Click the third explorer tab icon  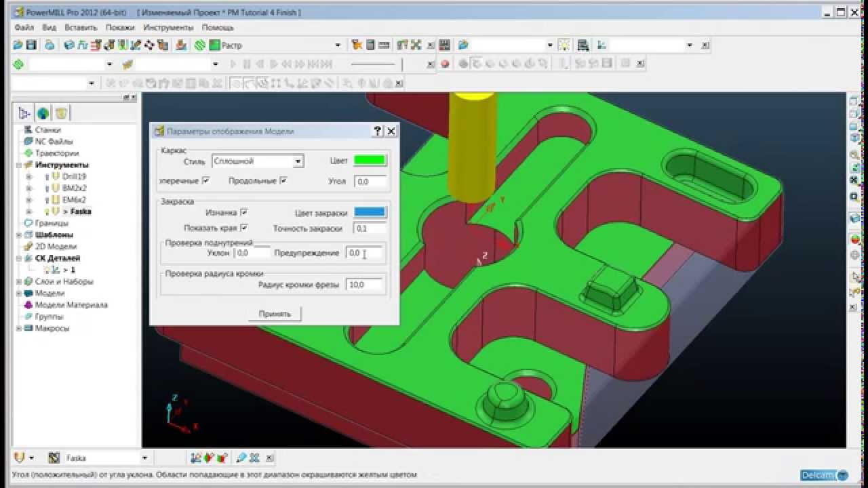(x=62, y=113)
